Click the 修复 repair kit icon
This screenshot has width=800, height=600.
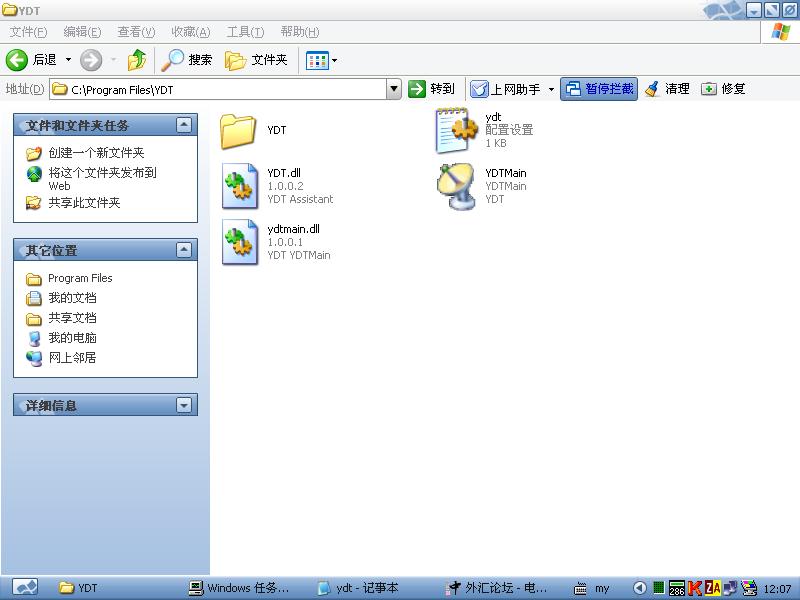(708, 89)
